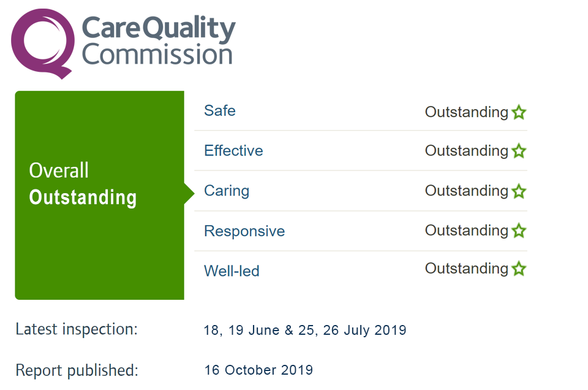This screenshot has width=588, height=390.
Task: Click the star icon beside Caring rating
Action: point(519,191)
